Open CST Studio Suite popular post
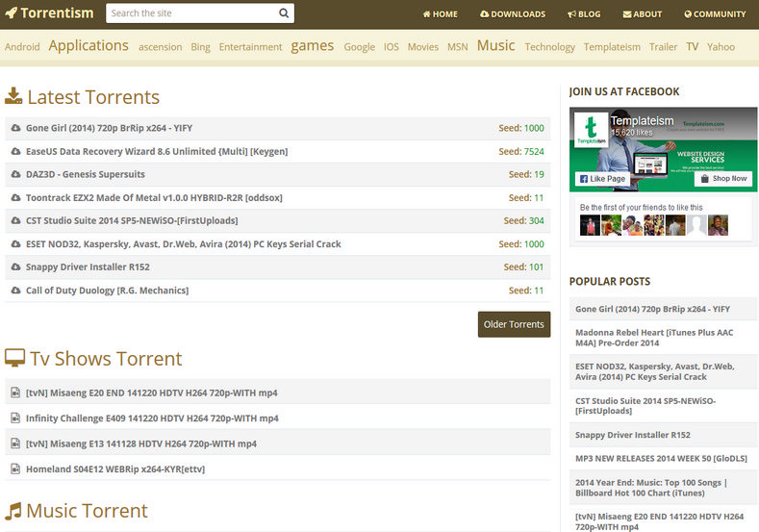Viewport: 759px width, 532px height. 645,406
